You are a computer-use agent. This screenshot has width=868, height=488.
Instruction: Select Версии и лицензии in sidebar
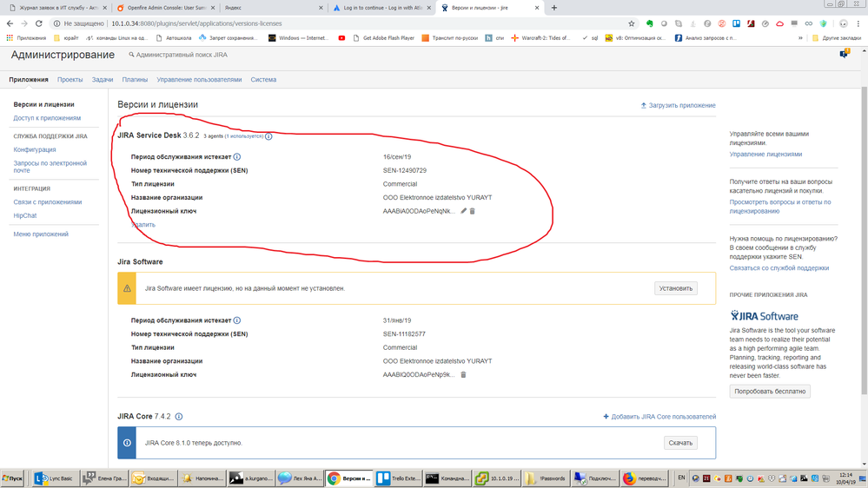tap(43, 104)
